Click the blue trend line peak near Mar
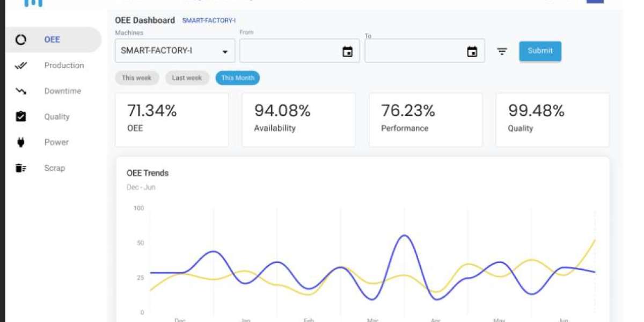The height and width of the screenshot is (322, 644). tap(404, 236)
